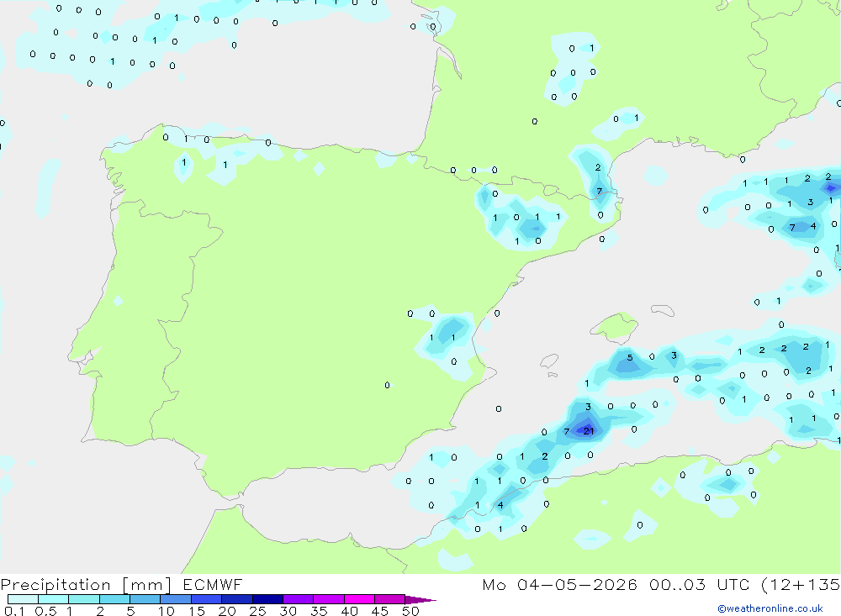Click the 0.1–0.5 mm lightest cyan legend swatch
This screenshot has height=616, width=841.
point(23,599)
